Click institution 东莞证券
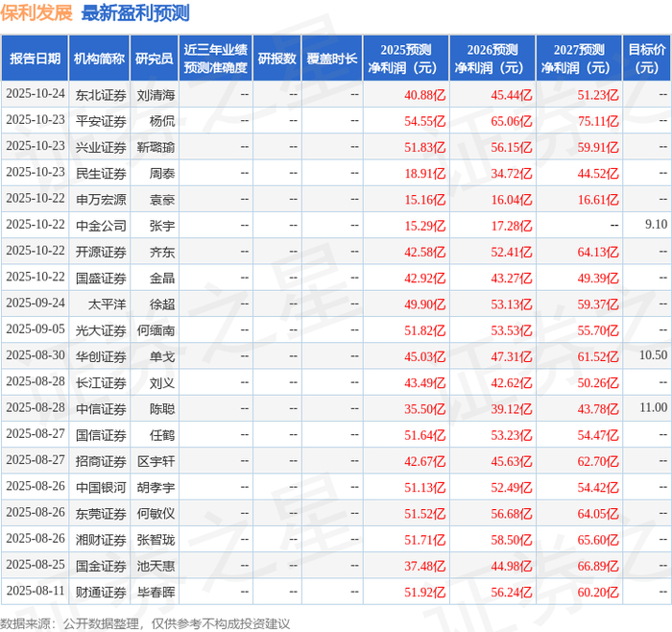 [101, 513]
